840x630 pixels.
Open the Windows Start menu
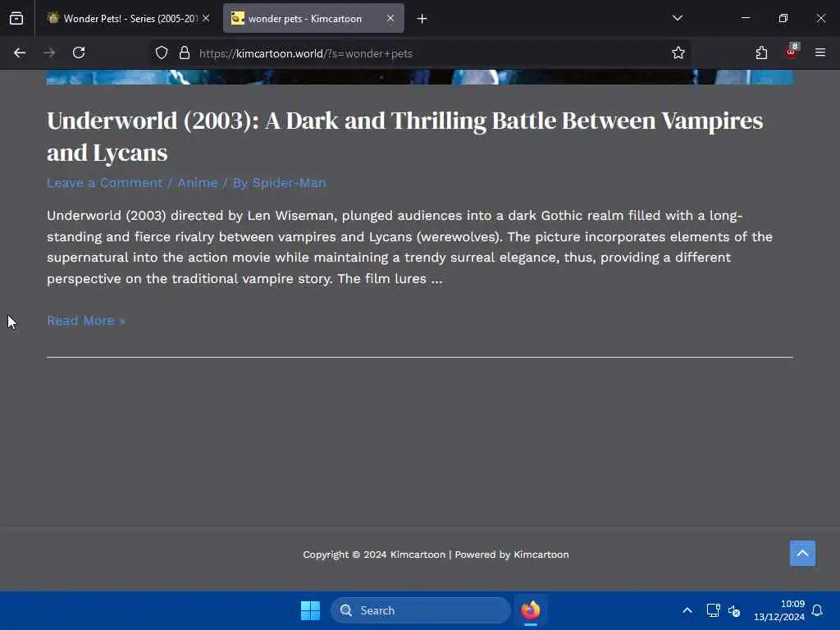coord(310,610)
